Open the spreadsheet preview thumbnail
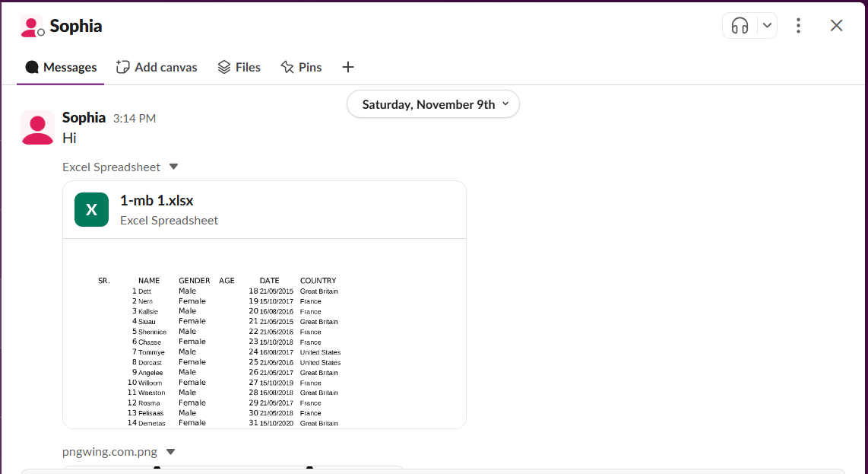Viewport: 868px width, 474px height. [265, 333]
